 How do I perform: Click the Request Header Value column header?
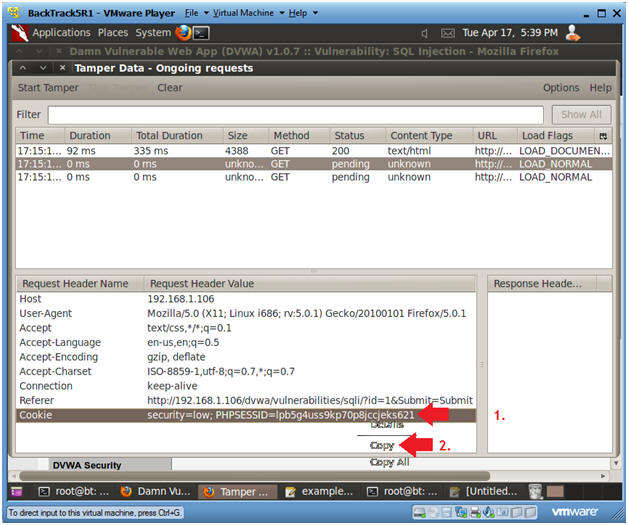(310, 284)
